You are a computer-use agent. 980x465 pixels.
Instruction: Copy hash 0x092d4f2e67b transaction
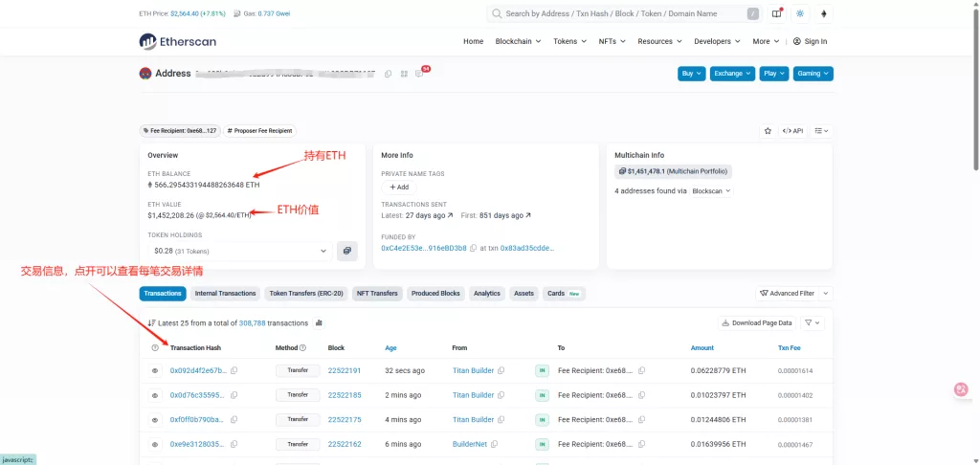[x=234, y=370]
